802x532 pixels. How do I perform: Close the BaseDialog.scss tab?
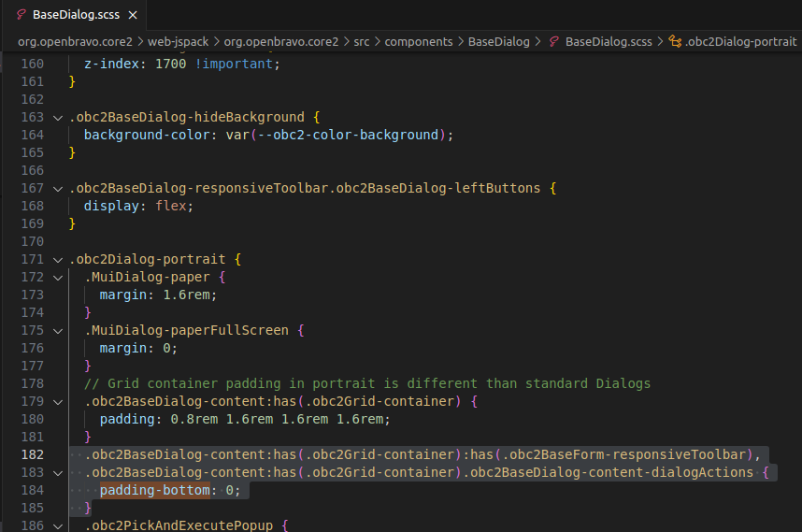[x=133, y=15]
